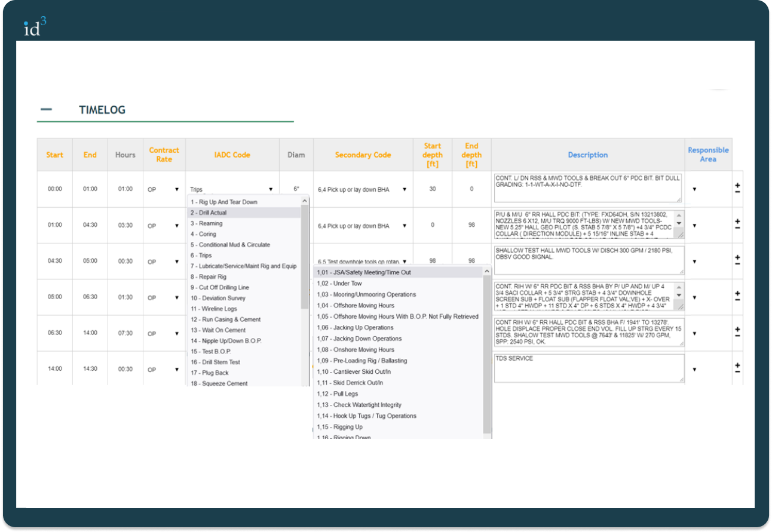
Task: Click the Responsible Area column header
Action: (708, 155)
